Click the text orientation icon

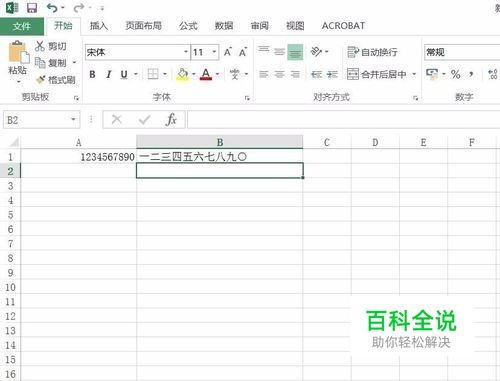[316, 52]
